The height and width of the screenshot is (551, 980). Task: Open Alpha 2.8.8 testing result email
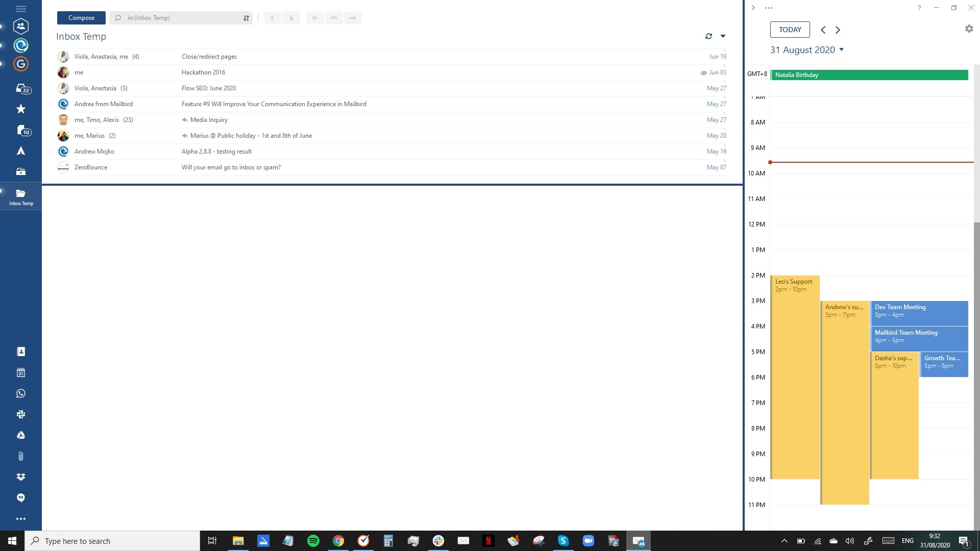coord(391,152)
